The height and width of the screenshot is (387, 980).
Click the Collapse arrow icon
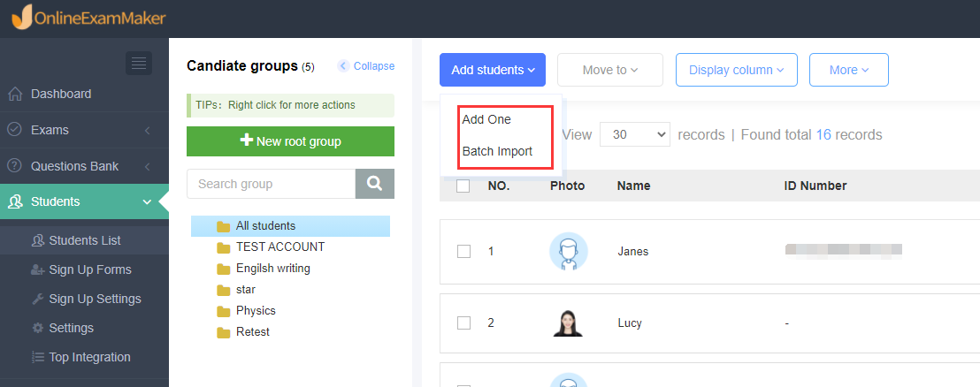pos(343,66)
